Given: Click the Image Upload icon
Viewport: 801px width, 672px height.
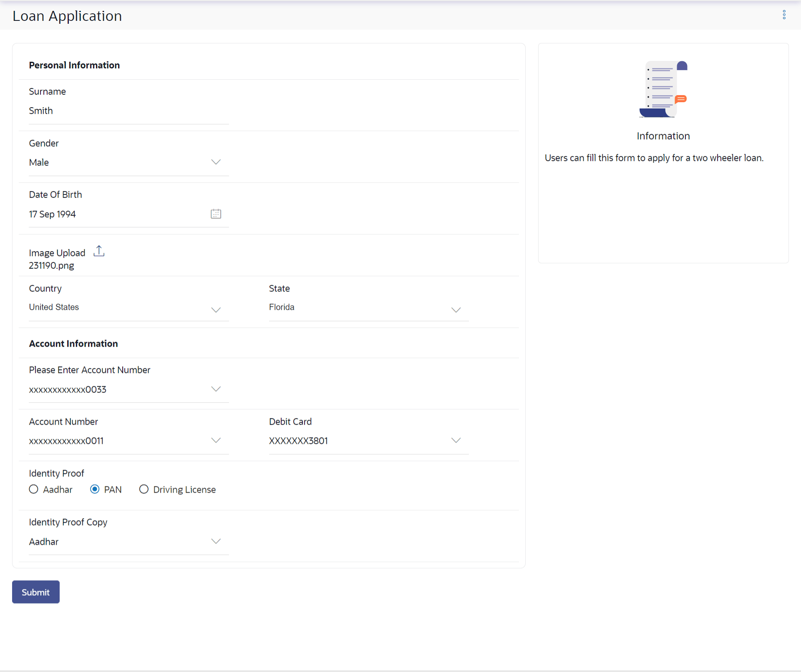Looking at the screenshot, I should (x=99, y=251).
